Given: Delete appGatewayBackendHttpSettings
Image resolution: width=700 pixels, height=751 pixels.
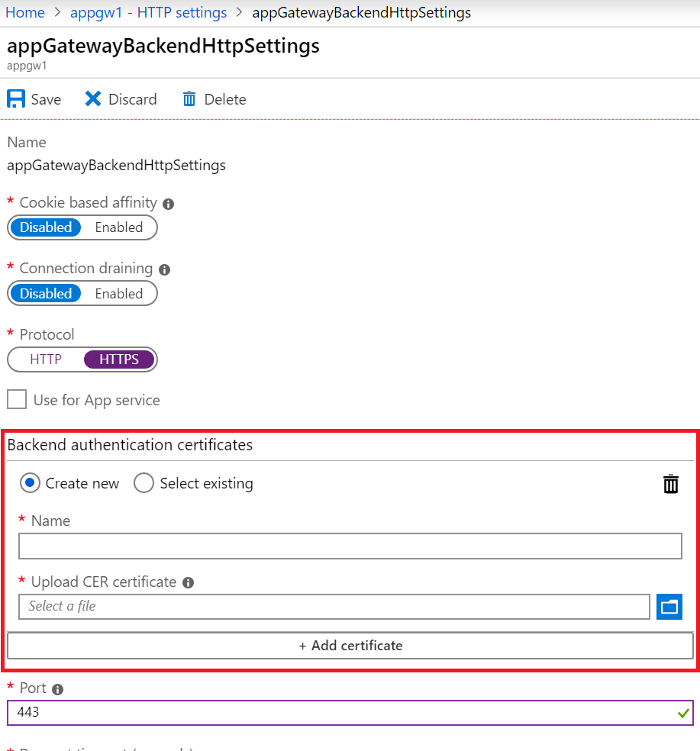Looking at the screenshot, I should pos(214,98).
